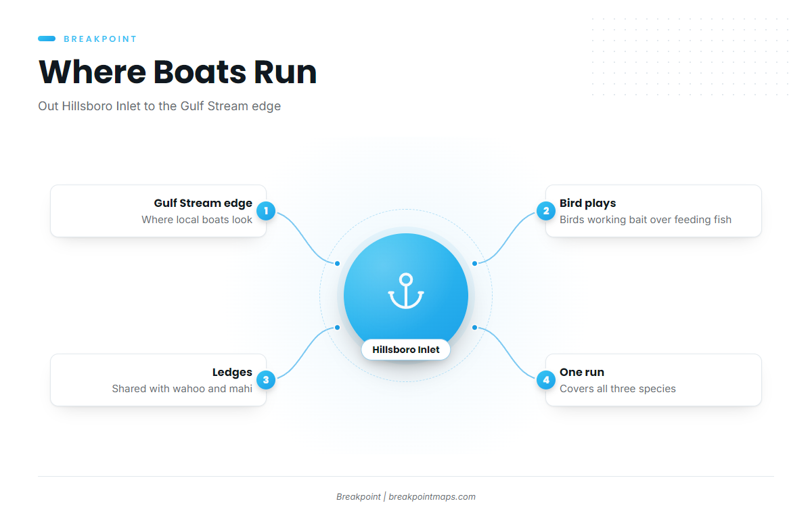The width and height of the screenshot is (812, 520).
Task: Click "Birds working bait over feeding fish" text
Action: tap(646, 220)
